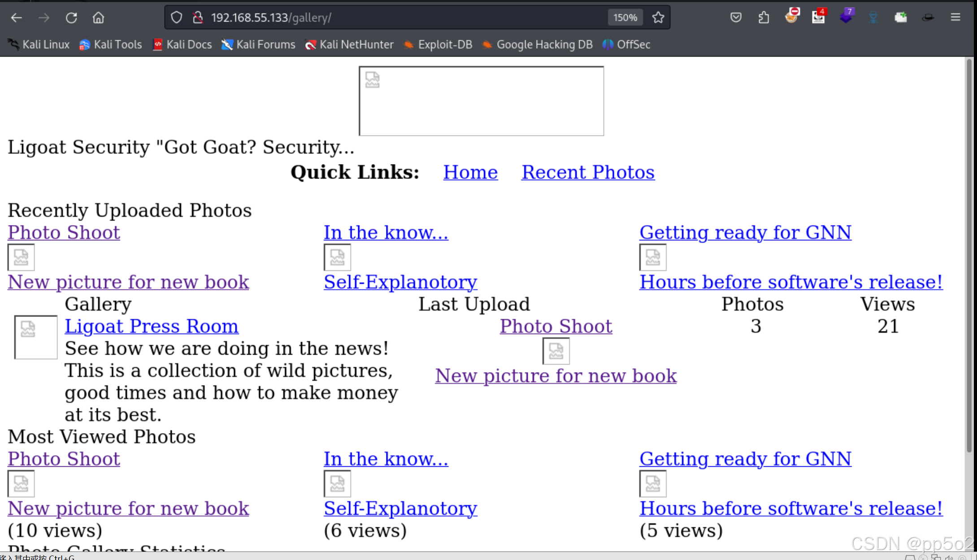Image resolution: width=977 pixels, height=560 pixels.
Task: Click the Ligoat Press Room thumbnail
Action: [x=35, y=337]
